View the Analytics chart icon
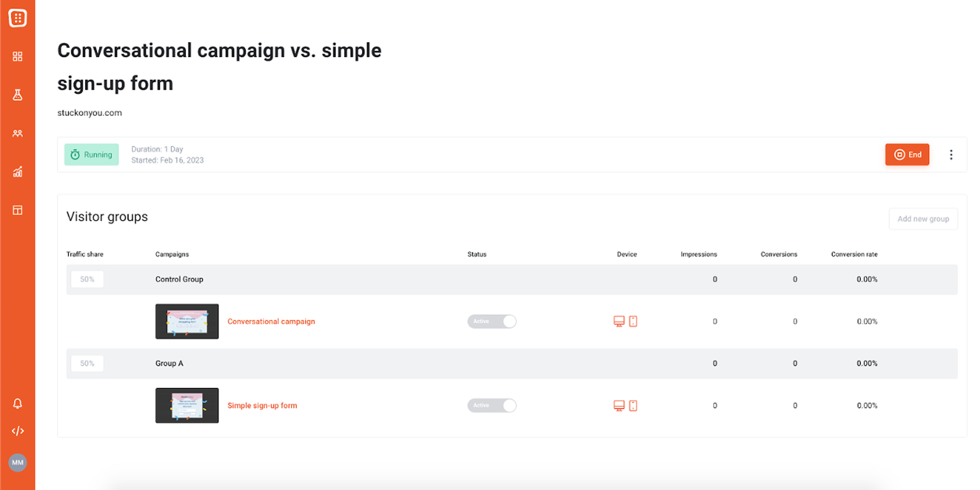 pos(18,172)
